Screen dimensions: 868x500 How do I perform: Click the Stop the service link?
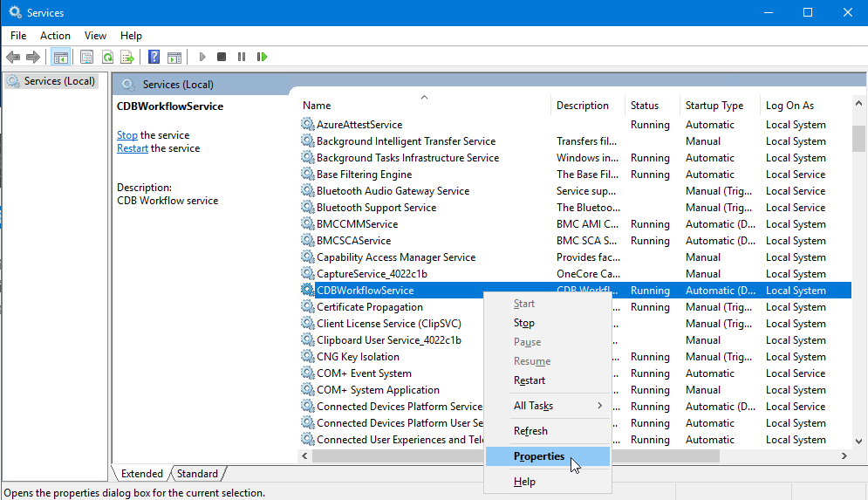[127, 135]
